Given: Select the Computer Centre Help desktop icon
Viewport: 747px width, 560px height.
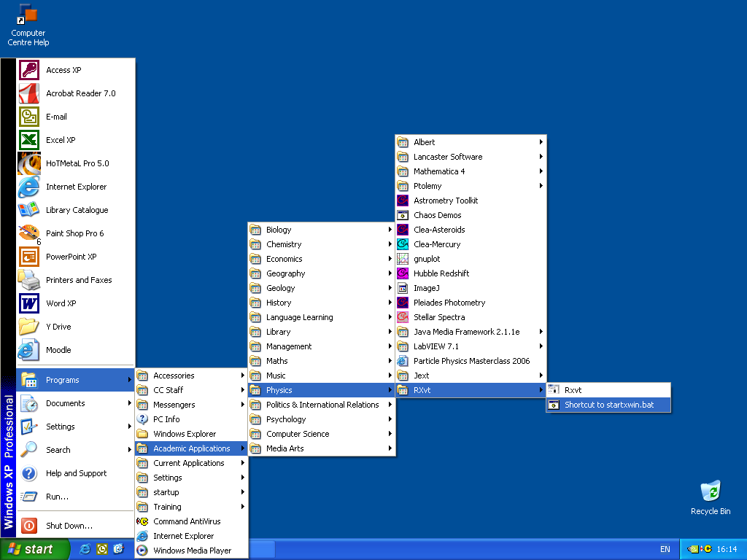Looking at the screenshot, I should click(28, 26).
